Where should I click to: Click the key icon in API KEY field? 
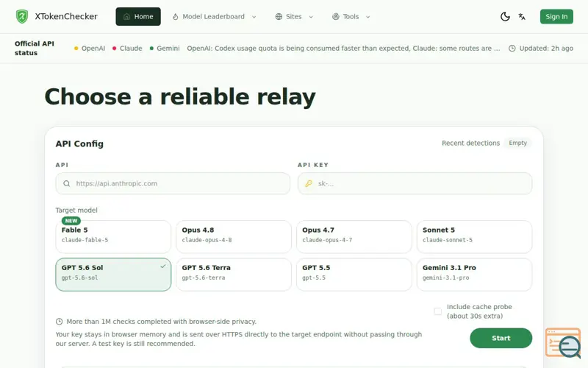pyautogui.click(x=309, y=183)
